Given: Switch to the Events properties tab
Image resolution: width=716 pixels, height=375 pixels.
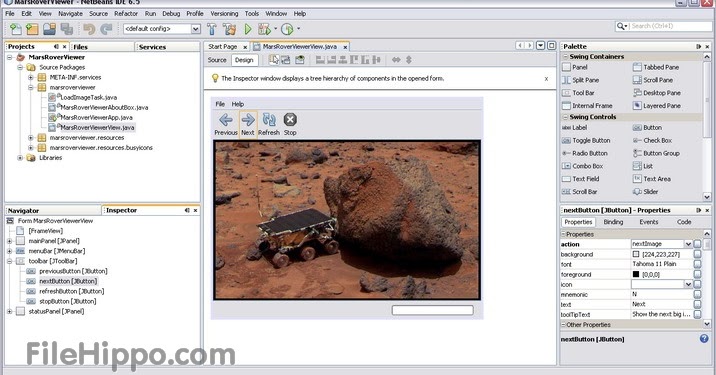Looking at the screenshot, I should click(648, 222).
